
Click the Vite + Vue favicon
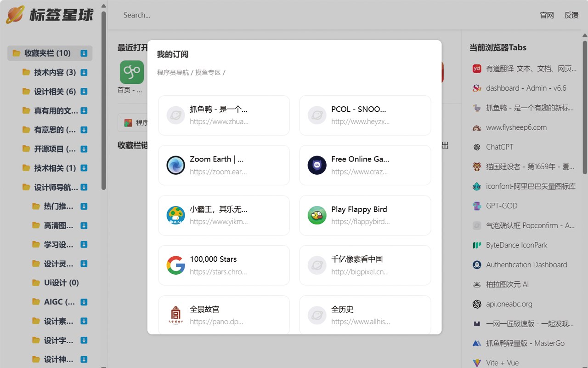(x=477, y=363)
